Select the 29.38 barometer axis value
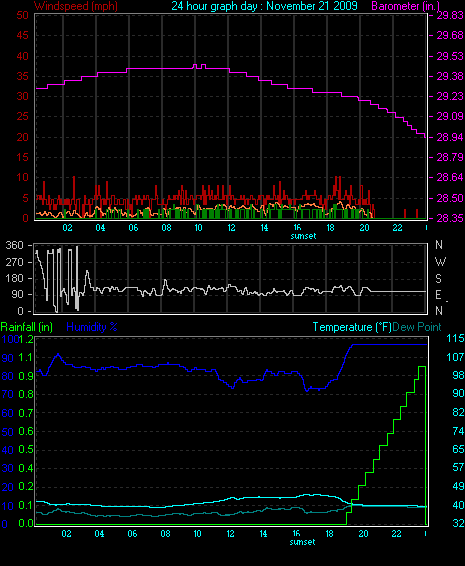The height and width of the screenshot is (566, 465). [450, 76]
